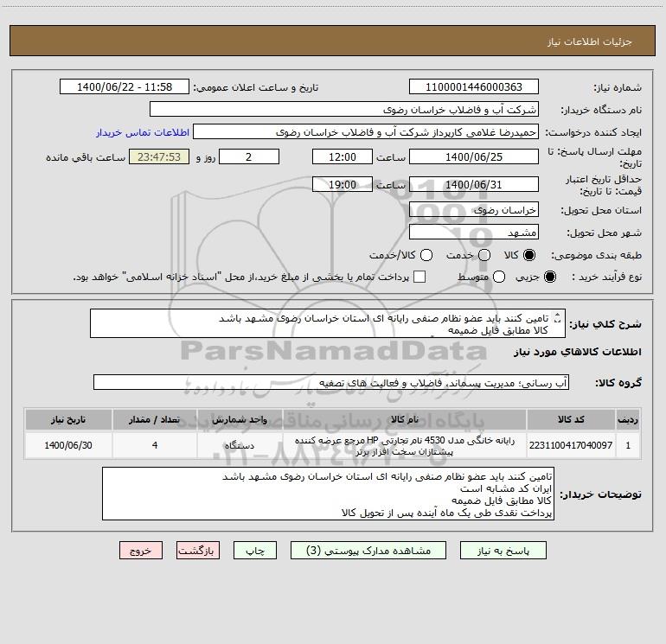
Task: Click the تاریخ نیاز column header
Action: 68,419
